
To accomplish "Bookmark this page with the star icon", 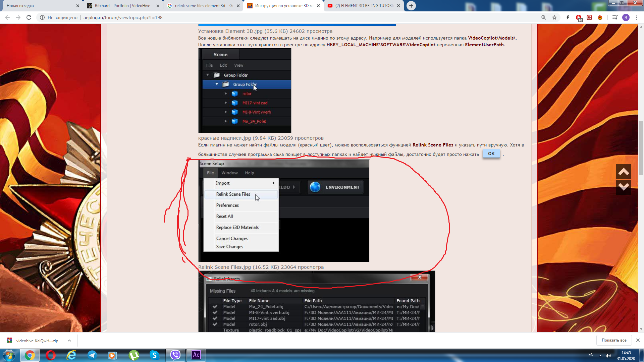I will click(x=554, y=17).
